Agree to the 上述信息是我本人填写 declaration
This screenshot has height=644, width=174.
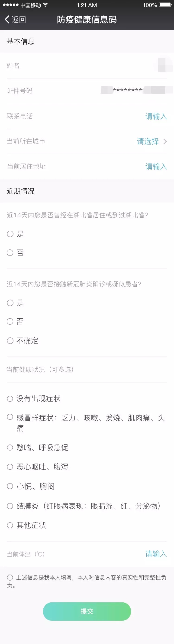coord(10,578)
